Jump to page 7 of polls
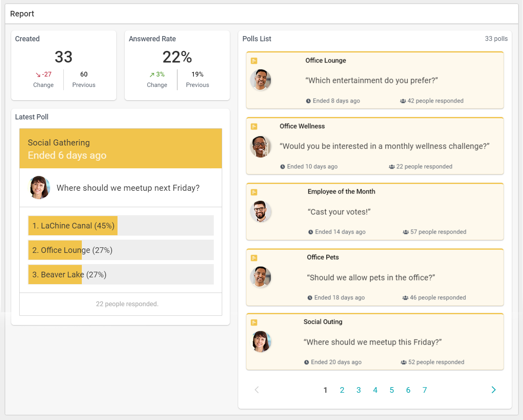Image resolution: width=523 pixels, height=420 pixels. (424, 390)
